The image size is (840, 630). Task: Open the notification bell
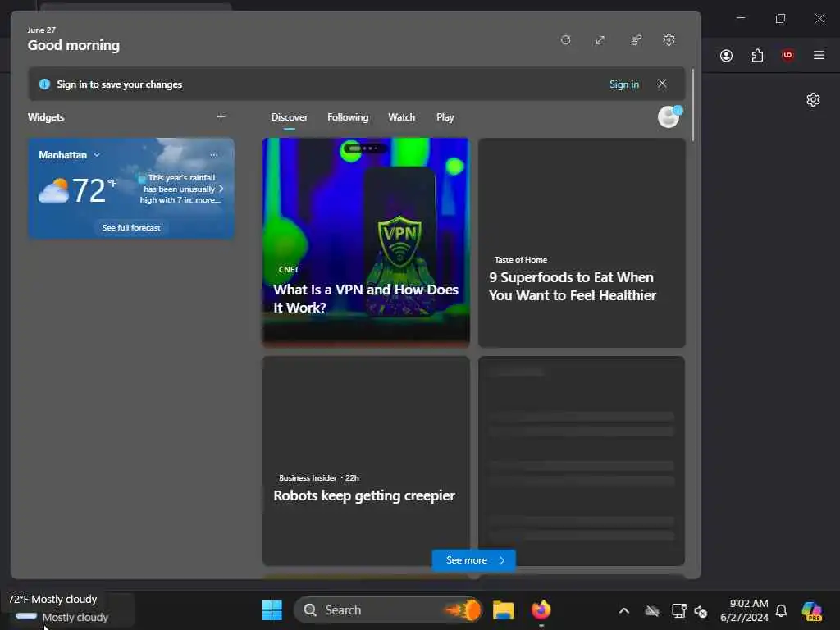[782, 610]
